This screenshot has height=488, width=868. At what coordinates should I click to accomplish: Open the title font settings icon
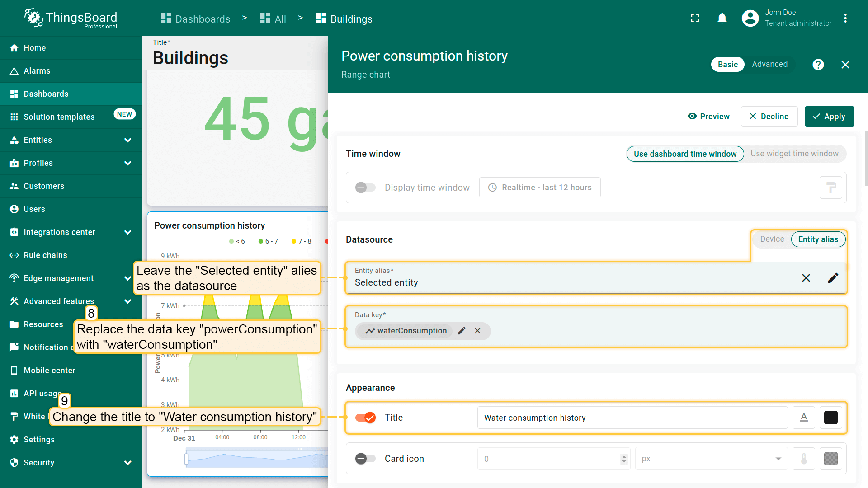tap(803, 418)
